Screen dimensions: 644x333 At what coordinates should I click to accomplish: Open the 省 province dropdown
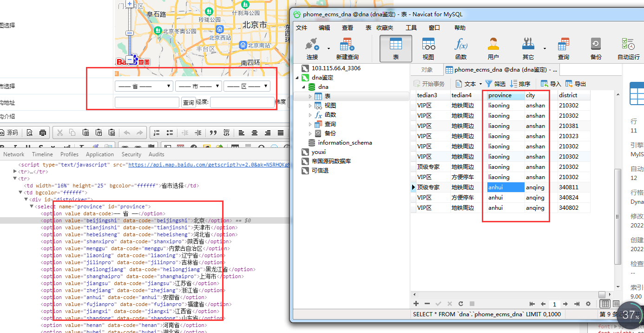144,86
